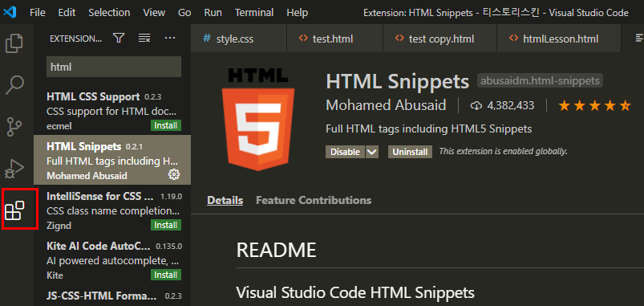Select JS-CSS-HTML Formatter list entry

coord(112,296)
